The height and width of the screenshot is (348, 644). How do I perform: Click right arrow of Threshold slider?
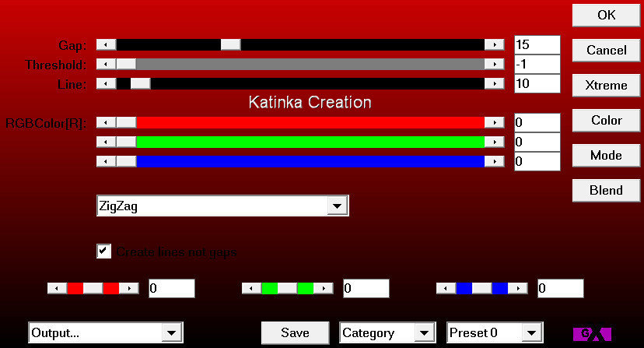click(495, 64)
